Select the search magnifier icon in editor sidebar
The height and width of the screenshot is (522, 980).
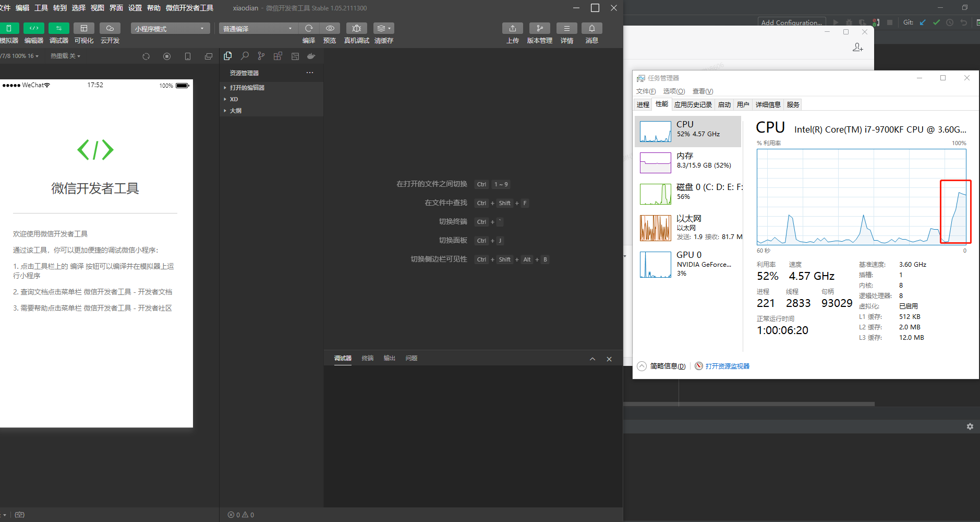(245, 56)
